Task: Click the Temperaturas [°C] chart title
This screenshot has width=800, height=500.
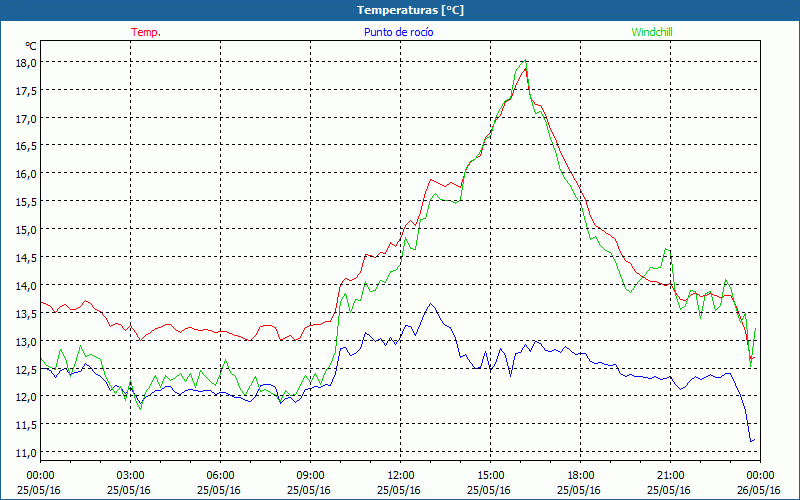Action: click(410, 10)
